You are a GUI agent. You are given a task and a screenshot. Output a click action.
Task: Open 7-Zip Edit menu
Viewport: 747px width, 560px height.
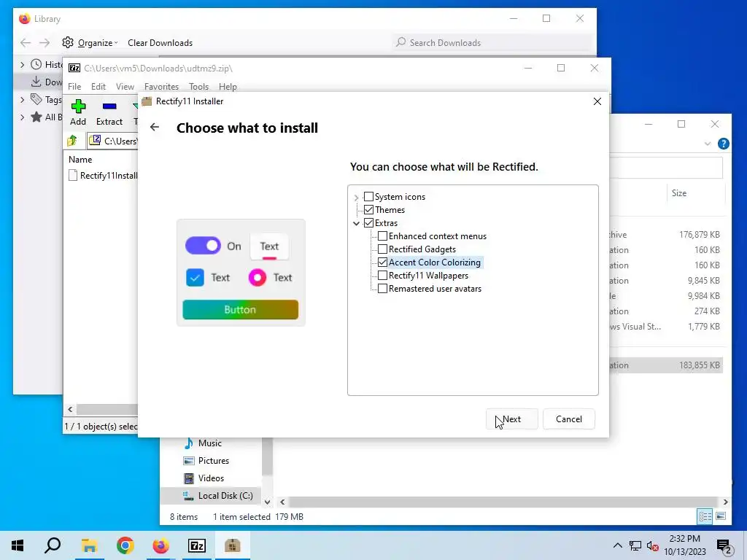[98, 87]
